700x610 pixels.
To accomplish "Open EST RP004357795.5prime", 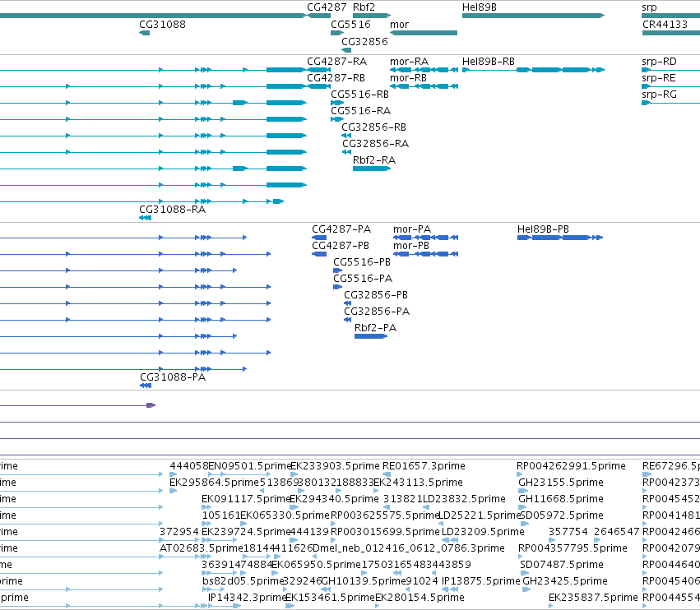I will tap(573, 548).
